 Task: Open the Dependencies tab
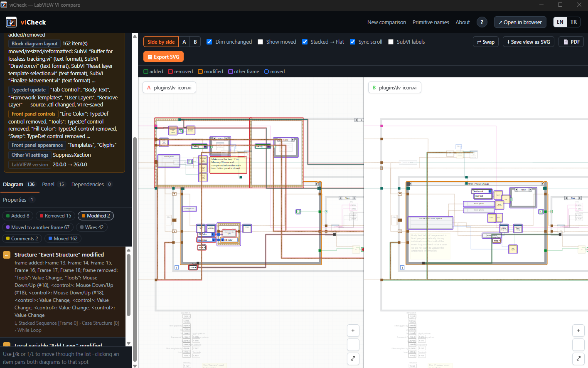pos(92,184)
